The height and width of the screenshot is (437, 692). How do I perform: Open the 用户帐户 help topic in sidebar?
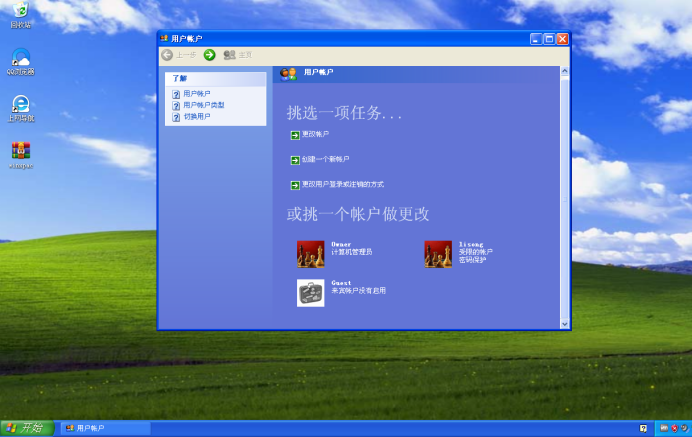click(197, 94)
